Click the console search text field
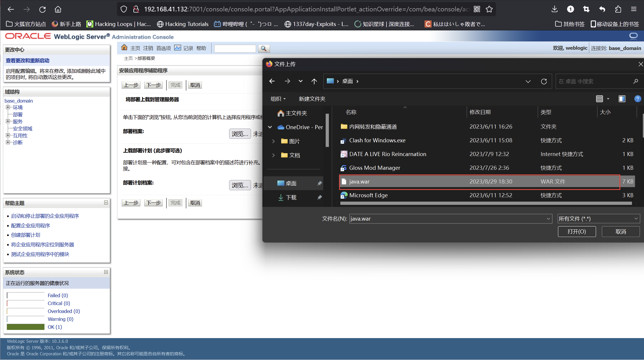 pyautogui.click(x=235, y=49)
